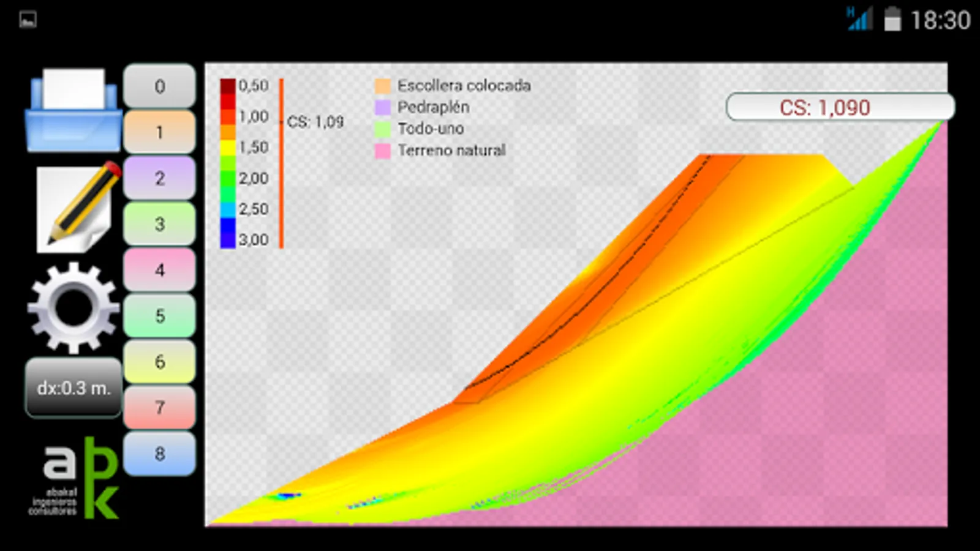Select red button number 7
The height and width of the screenshot is (551, 980).
click(x=159, y=408)
